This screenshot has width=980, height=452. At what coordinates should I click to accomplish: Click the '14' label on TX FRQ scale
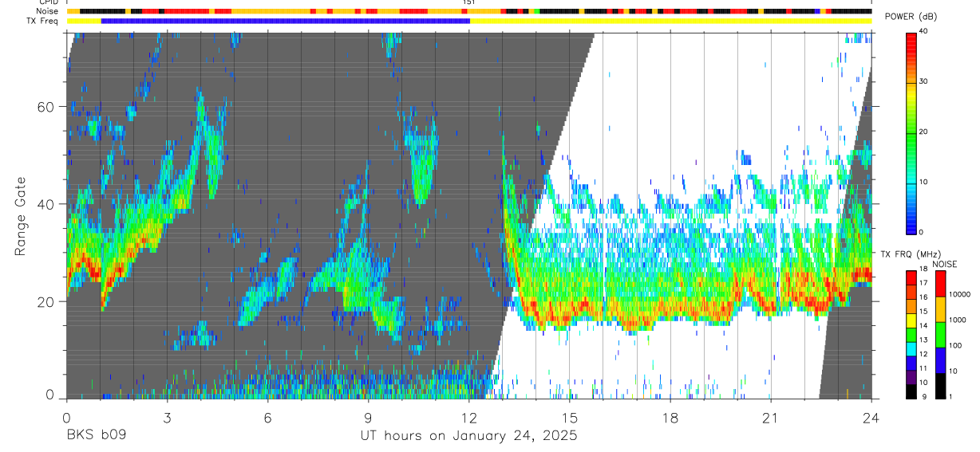923,326
